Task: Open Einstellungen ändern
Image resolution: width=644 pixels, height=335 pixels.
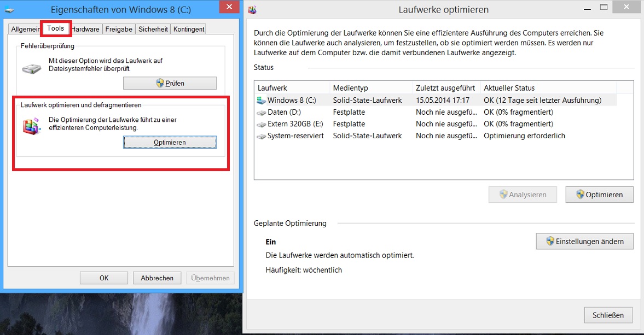Action: (584, 242)
